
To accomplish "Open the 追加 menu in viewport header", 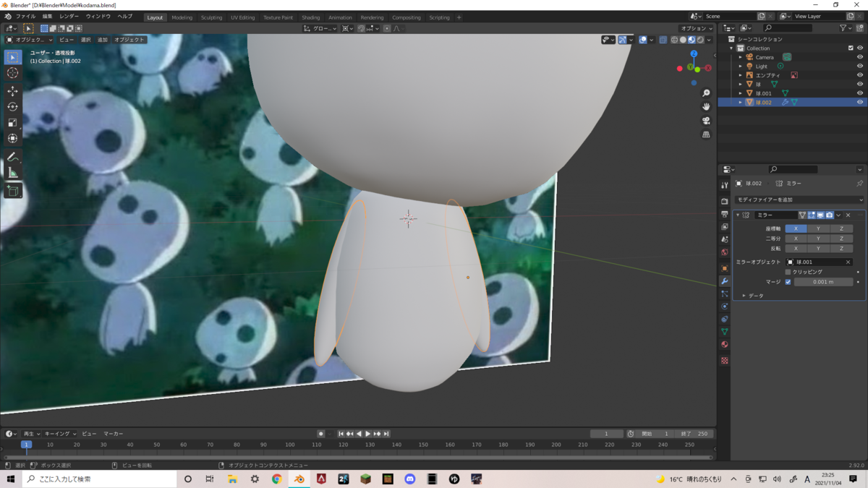I will pos(102,40).
